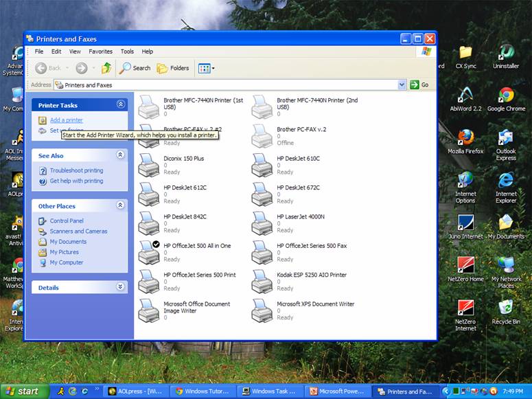This screenshot has width=532, height=399.
Task: Open My Network Places desktop icon
Action: pyautogui.click(x=506, y=273)
